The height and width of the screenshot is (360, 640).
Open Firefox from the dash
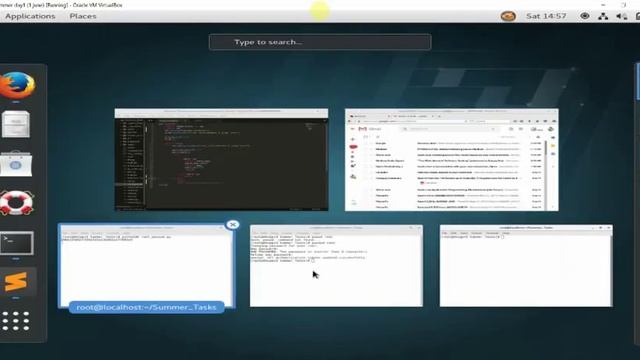(17, 85)
